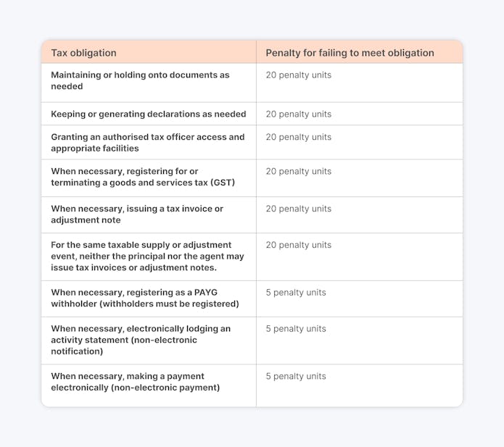Image resolution: width=504 pixels, height=447 pixels.
Task: Click penalty value beside GST registration row
Action: click(x=298, y=172)
